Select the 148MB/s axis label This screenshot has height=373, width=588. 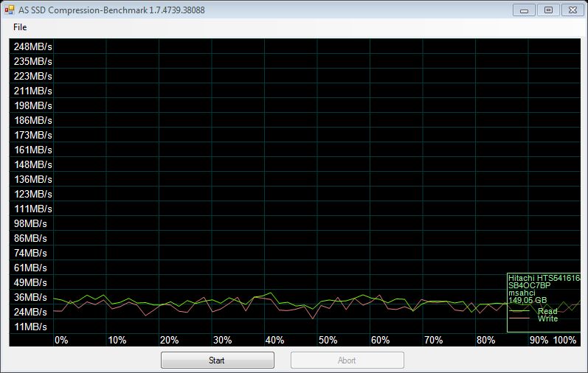point(33,164)
